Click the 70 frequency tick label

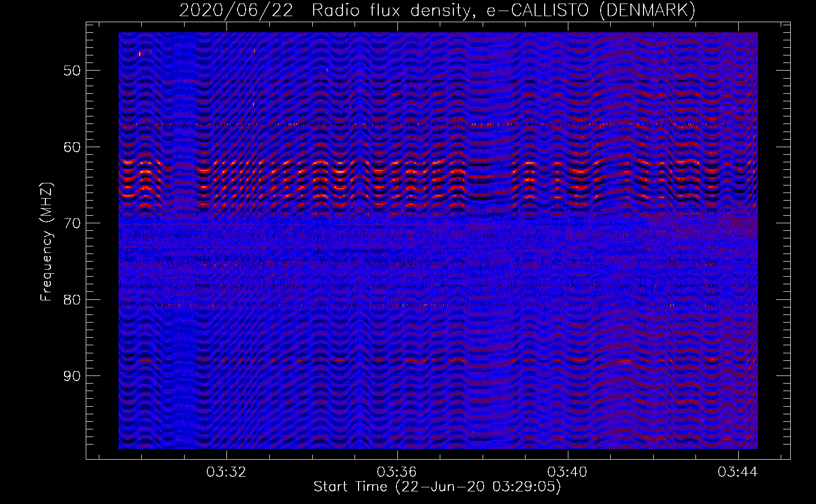pyautogui.click(x=72, y=223)
